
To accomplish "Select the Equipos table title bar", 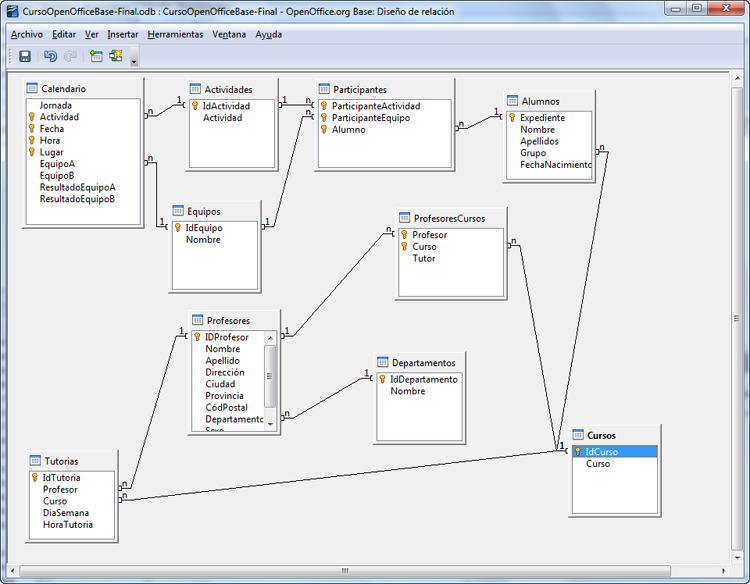I will click(x=215, y=211).
